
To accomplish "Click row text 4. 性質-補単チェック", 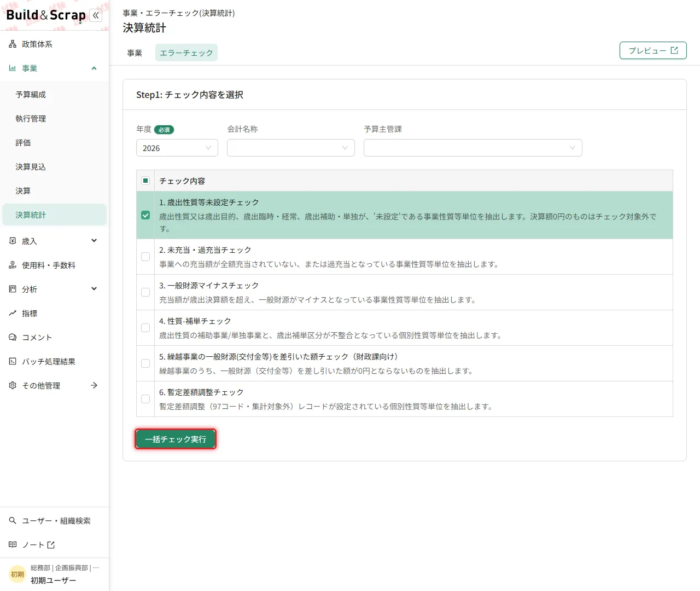I will coord(195,321).
